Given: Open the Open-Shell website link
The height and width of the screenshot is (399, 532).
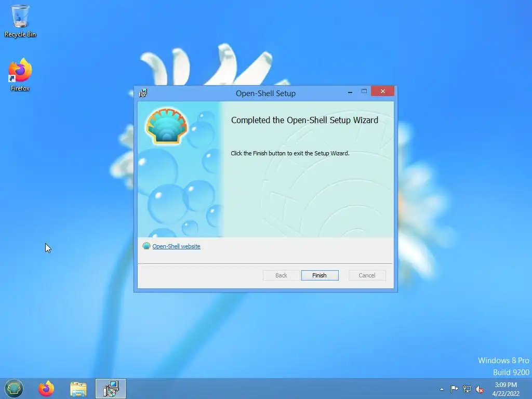Looking at the screenshot, I should (176, 246).
